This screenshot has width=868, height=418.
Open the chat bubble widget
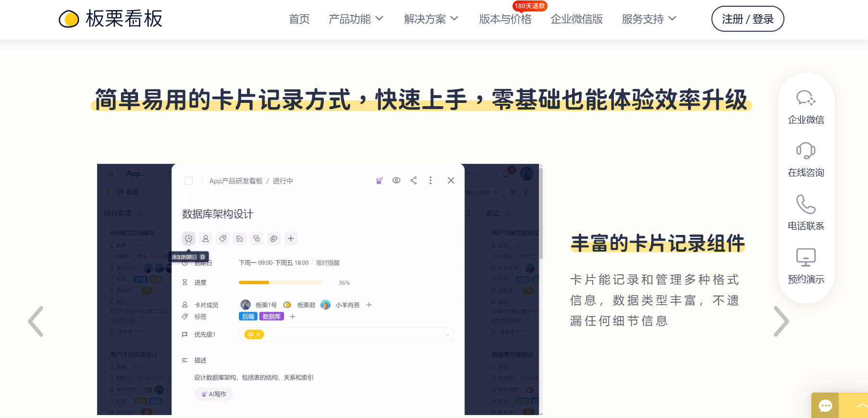[825, 406]
